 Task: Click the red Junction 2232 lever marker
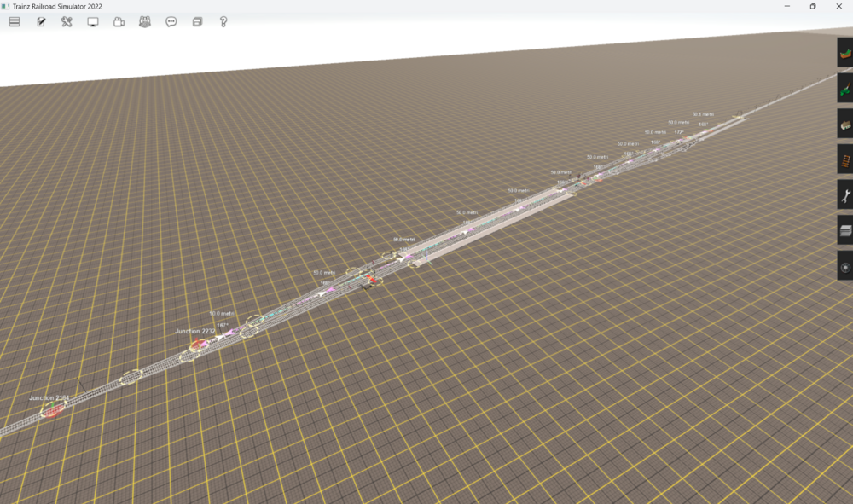[x=197, y=344]
